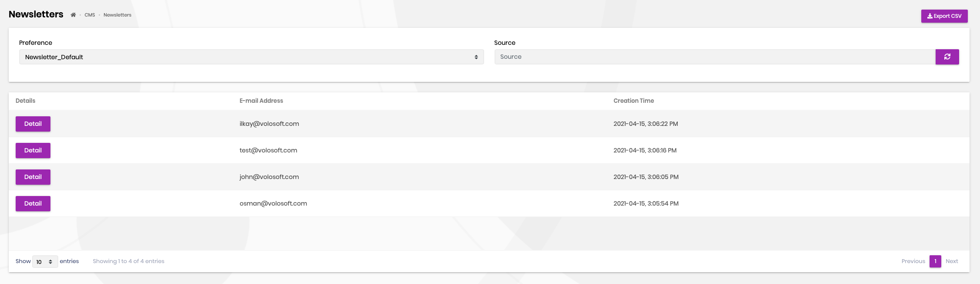Export newsletter list as CSV

944,16
